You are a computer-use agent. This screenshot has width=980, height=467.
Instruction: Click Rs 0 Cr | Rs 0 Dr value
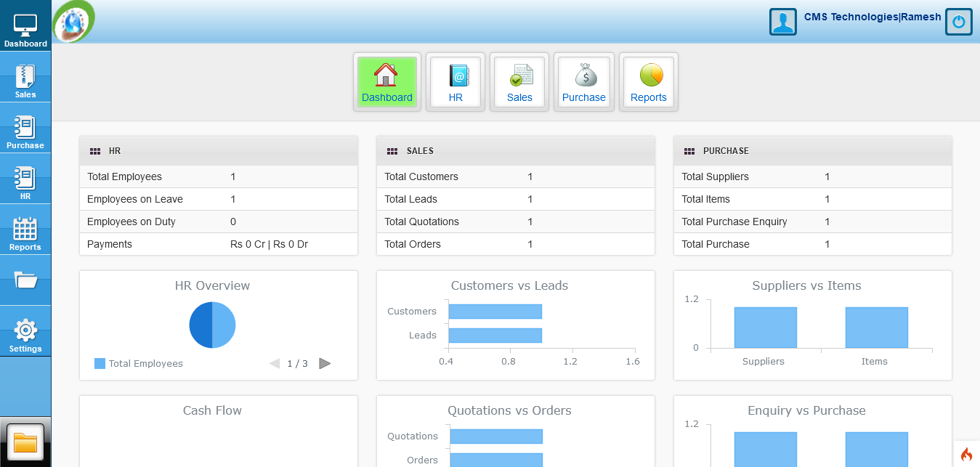pos(269,244)
